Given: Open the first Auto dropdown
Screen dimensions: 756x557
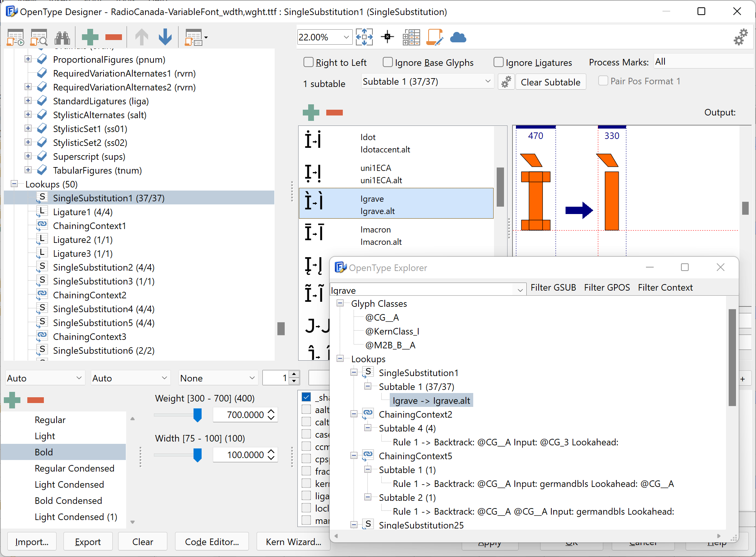Looking at the screenshot, I should [x=45, y=378].
